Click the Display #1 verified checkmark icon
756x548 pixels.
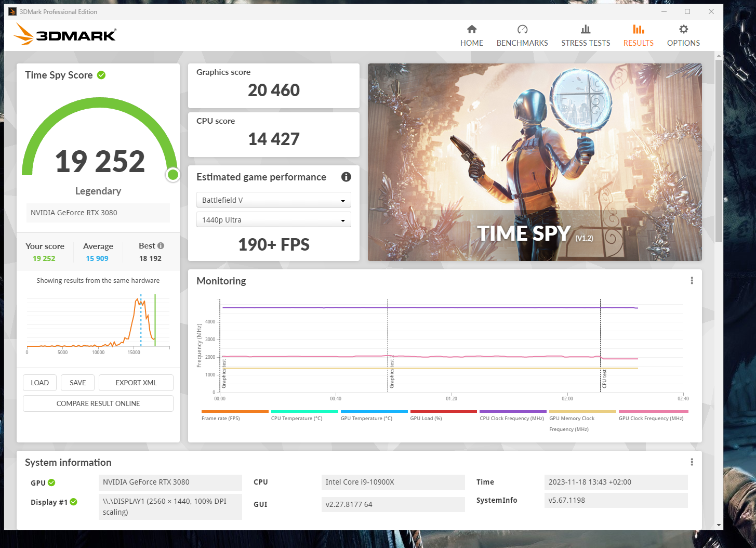click(73, 502)
